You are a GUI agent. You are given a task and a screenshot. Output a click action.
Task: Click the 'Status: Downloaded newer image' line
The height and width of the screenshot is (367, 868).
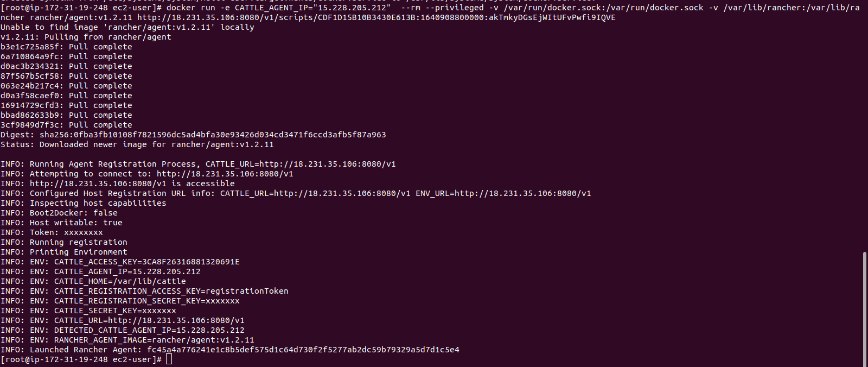click(x=137, y=144)
